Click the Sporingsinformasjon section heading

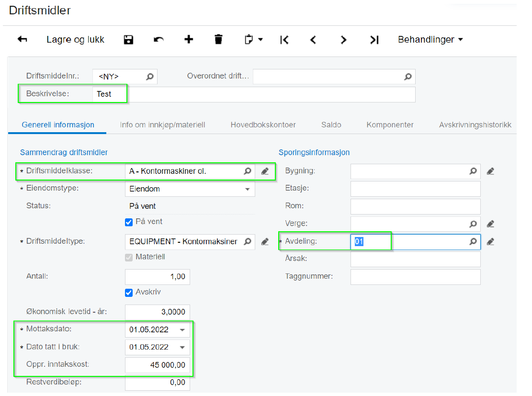click(314, 152)
